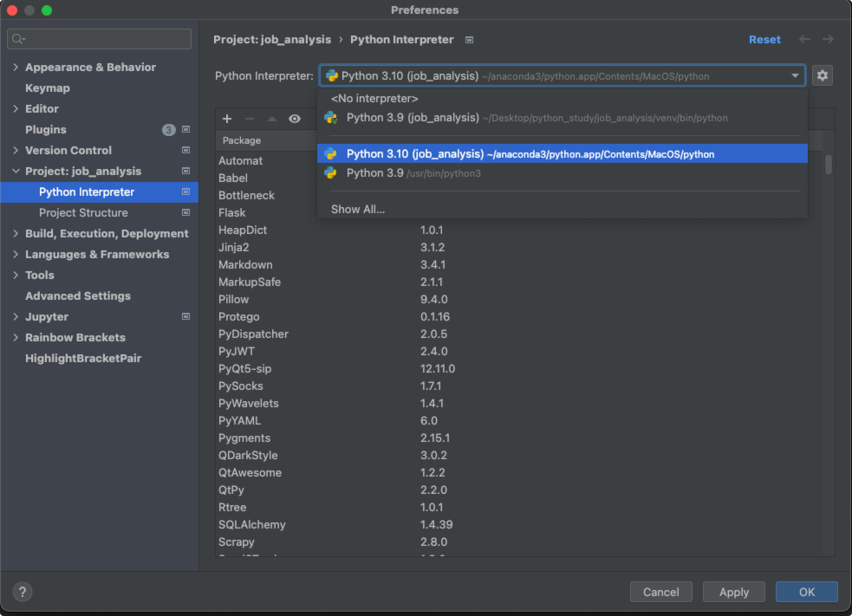Click the plus icon to install package
This screenshot has width=852, height=616.
point(227,119)
